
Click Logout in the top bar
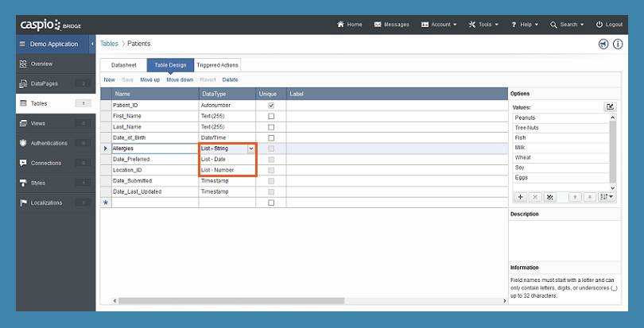coord(609,25)
